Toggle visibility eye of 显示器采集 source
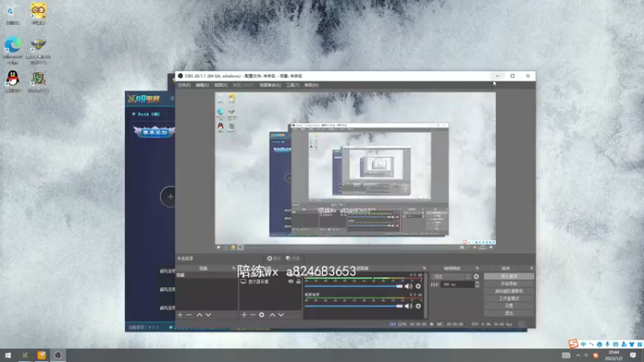The width and height of the screenshot is (644, 362). click(291, 282)
